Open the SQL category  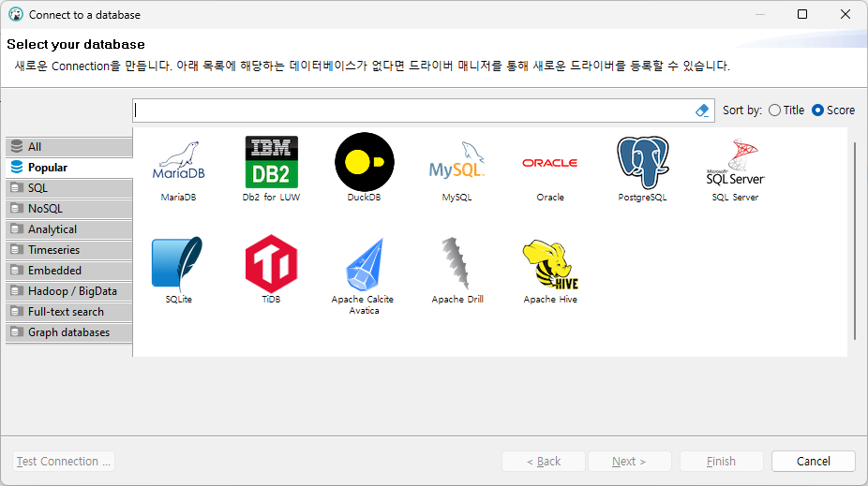[x=69, y=188]
